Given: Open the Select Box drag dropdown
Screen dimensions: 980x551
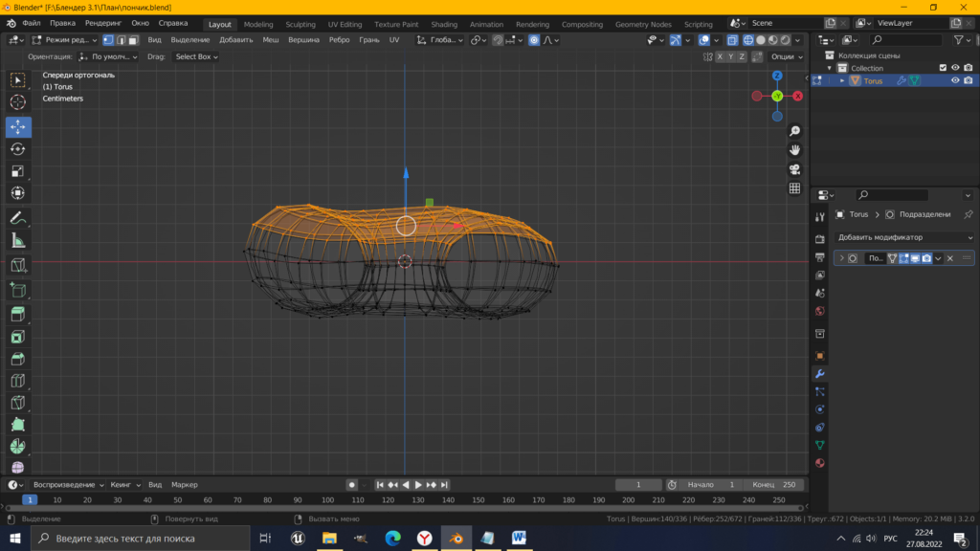Looking at the screenshot, I should (196, 57).
